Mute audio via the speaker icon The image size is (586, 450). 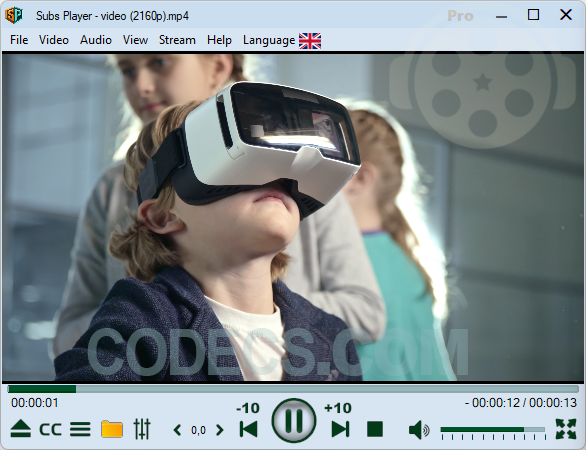pos(419,429)
